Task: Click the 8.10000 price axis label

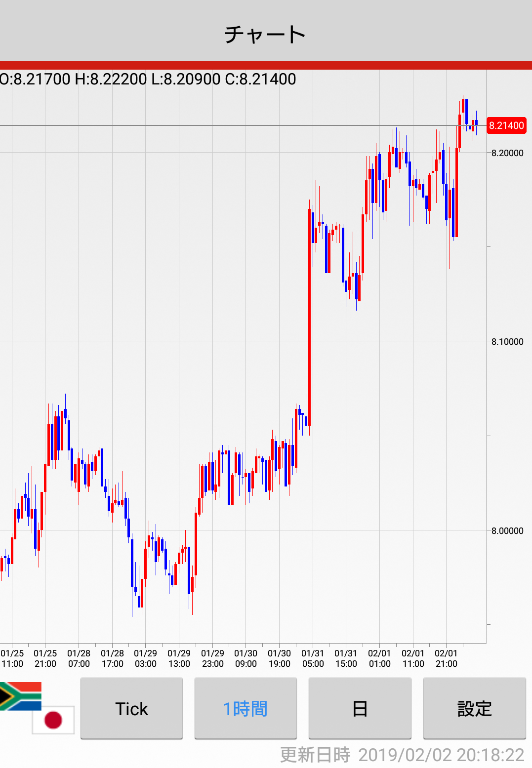Action: [507, 342]
